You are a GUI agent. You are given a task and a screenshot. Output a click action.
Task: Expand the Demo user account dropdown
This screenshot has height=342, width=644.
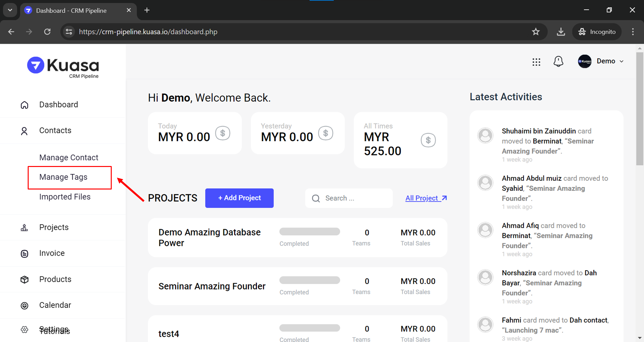click(x=601, y=61)
